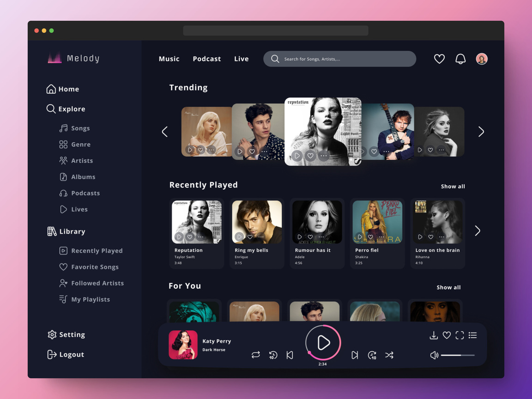Go back to the previous track

coord(290,355)
